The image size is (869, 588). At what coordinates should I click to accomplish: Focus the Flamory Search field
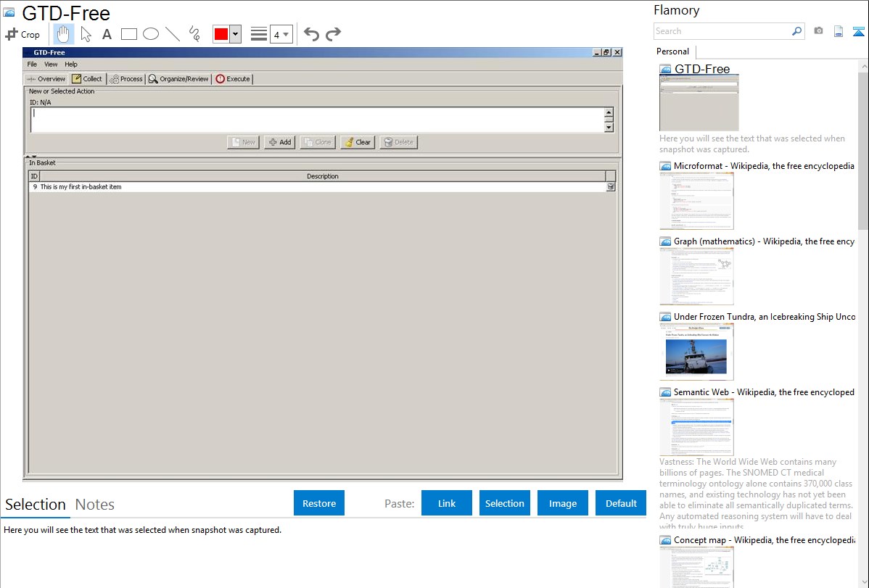722,31
